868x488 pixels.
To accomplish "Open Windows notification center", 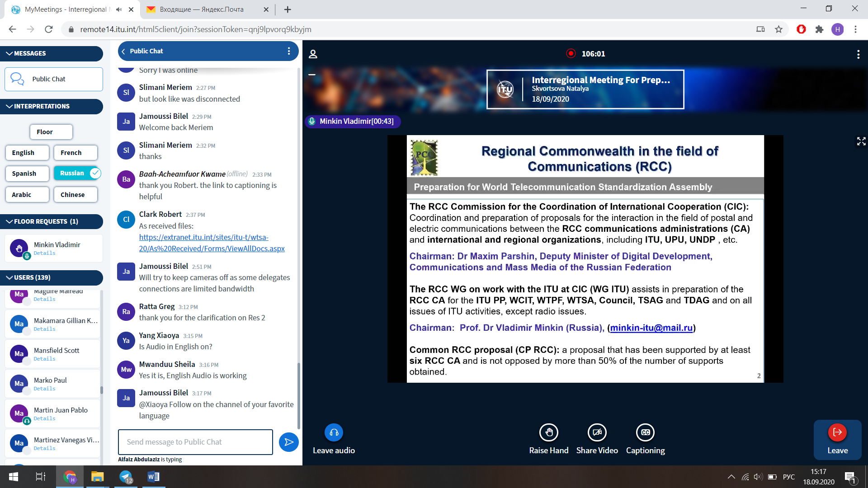I will [x=850, y=477].
